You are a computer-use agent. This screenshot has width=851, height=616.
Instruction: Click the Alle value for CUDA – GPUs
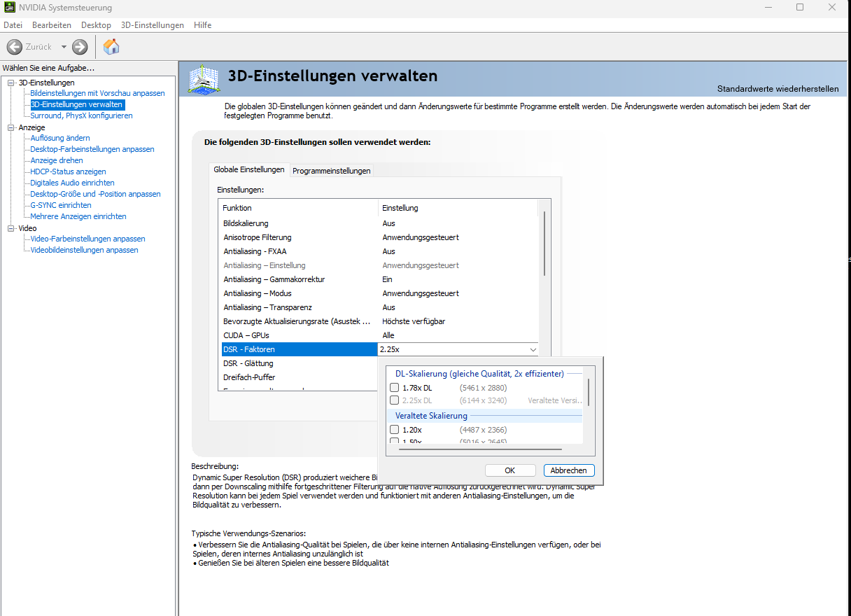[388, 335]
